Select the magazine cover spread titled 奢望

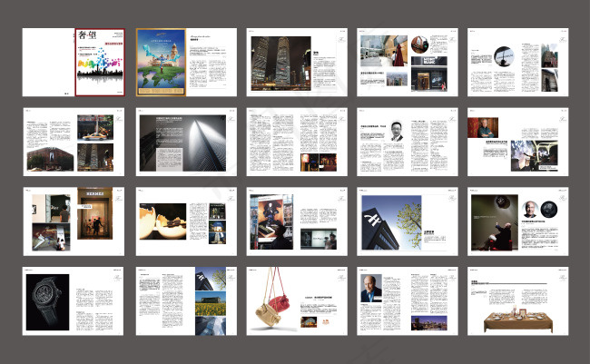coord(74,62)
